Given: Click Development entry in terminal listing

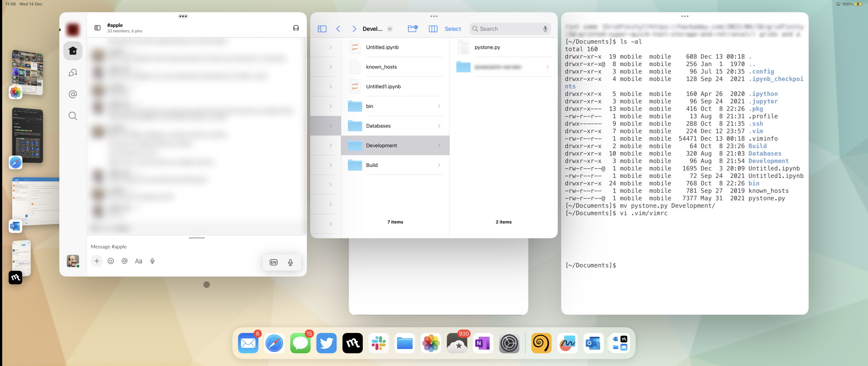Looking at the screenshot, I should [768, 161].
